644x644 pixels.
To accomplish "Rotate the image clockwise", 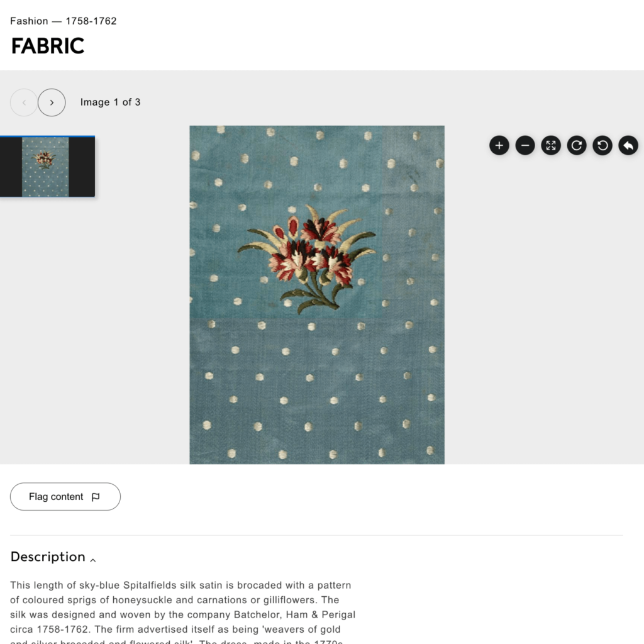I will (577, 146).
